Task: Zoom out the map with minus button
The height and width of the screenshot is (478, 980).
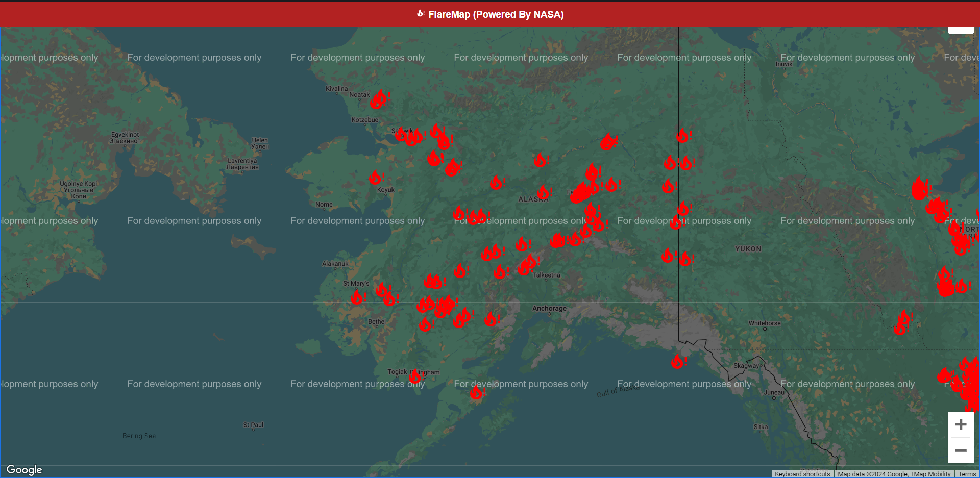Action: (961, 450)
